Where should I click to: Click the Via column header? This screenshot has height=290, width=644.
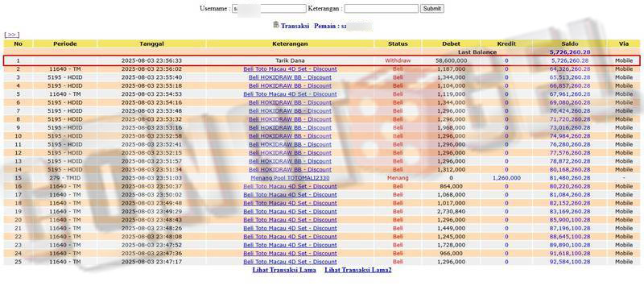(624, 43)
